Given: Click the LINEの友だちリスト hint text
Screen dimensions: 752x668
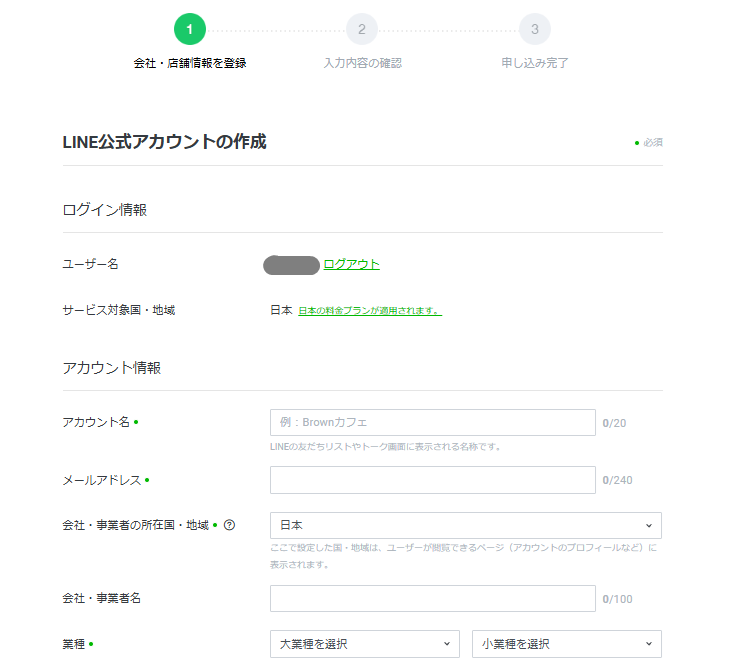Looking at the screenshot, I should click(x=386, y=447).
